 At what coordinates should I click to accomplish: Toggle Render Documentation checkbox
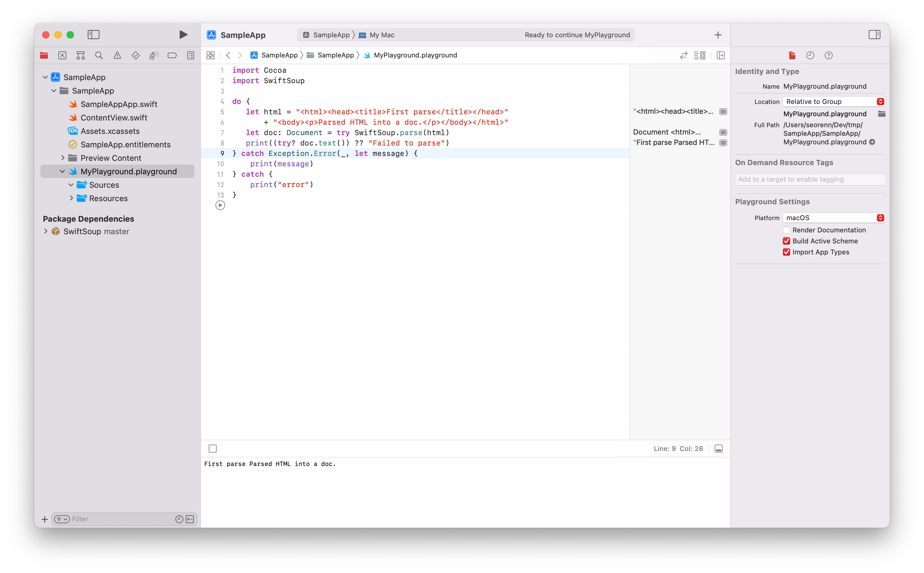(787, 230)
